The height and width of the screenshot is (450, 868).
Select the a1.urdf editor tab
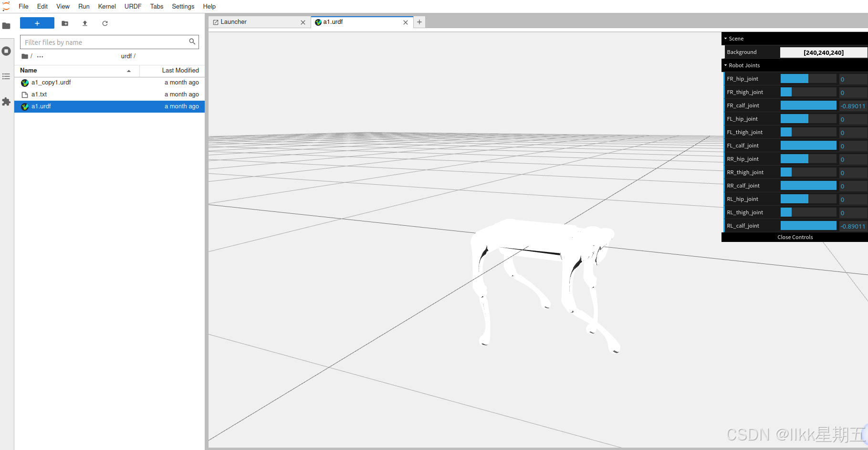click(362, 22)
